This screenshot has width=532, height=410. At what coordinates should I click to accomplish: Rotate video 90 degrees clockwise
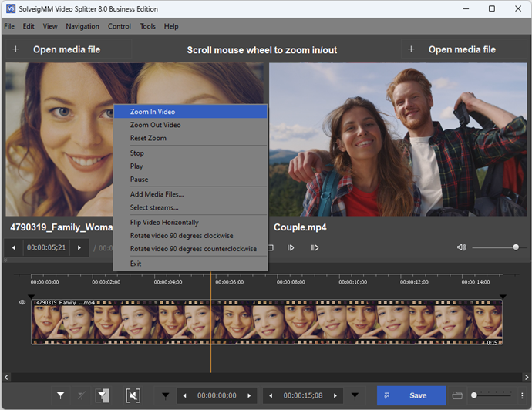[190, 236]
